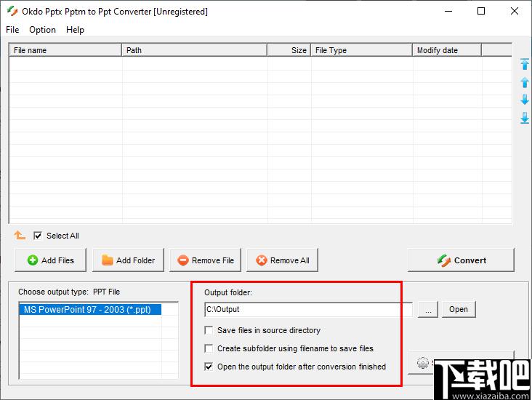This screenshot has width=532, height=400.
Task: Click the Okdo app icon in title bar
Action: point(12,11)
